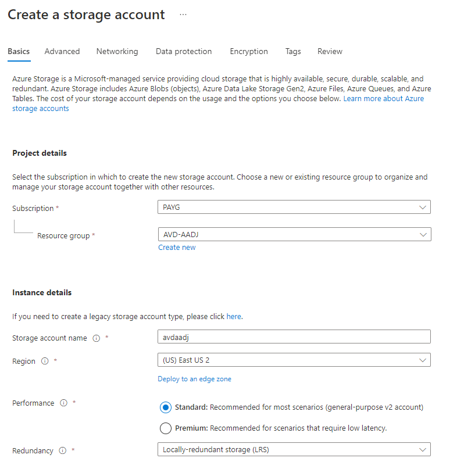Click the Storage account name text field
This screenshot has height=476, width=457.
coord(294,337)
